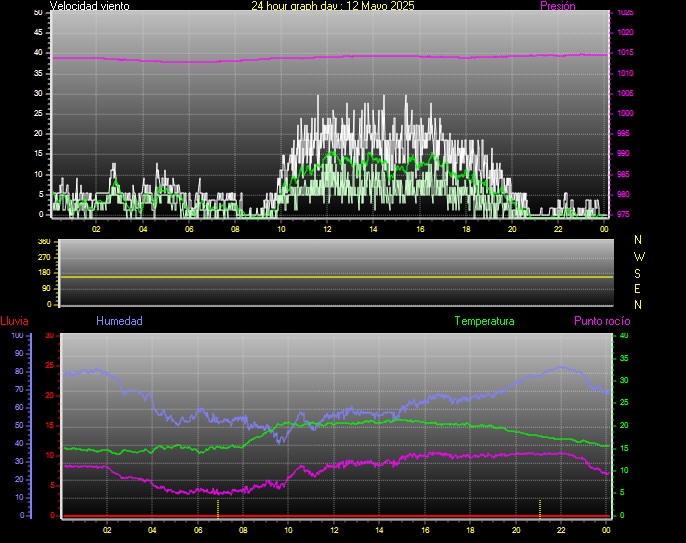Click wind speed axis value "45"
This screenshot has width=686, height=543.
tap(38, 32)
